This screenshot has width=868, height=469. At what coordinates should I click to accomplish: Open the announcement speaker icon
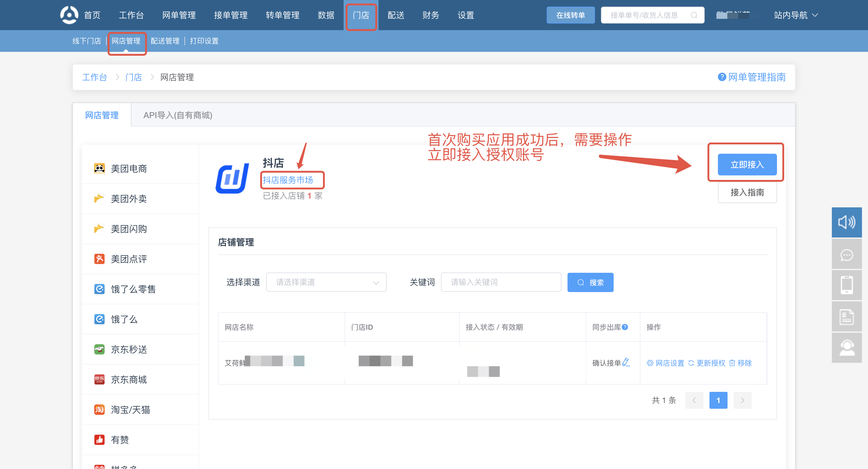tap(846, 222)
